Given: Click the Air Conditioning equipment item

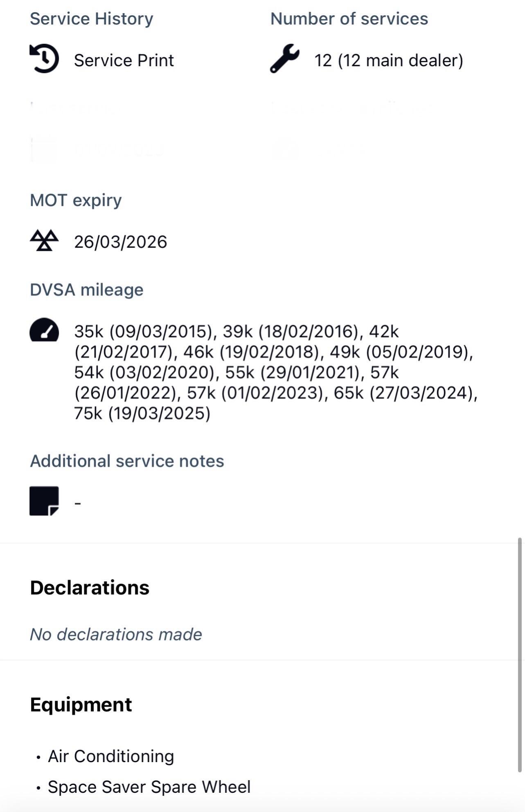Looking at the screenshot, I should 111,756.
